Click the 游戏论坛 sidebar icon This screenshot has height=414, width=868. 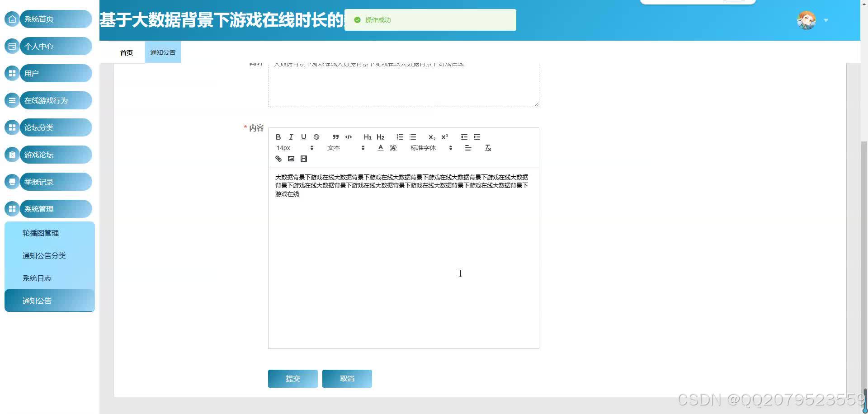[12, 155]
